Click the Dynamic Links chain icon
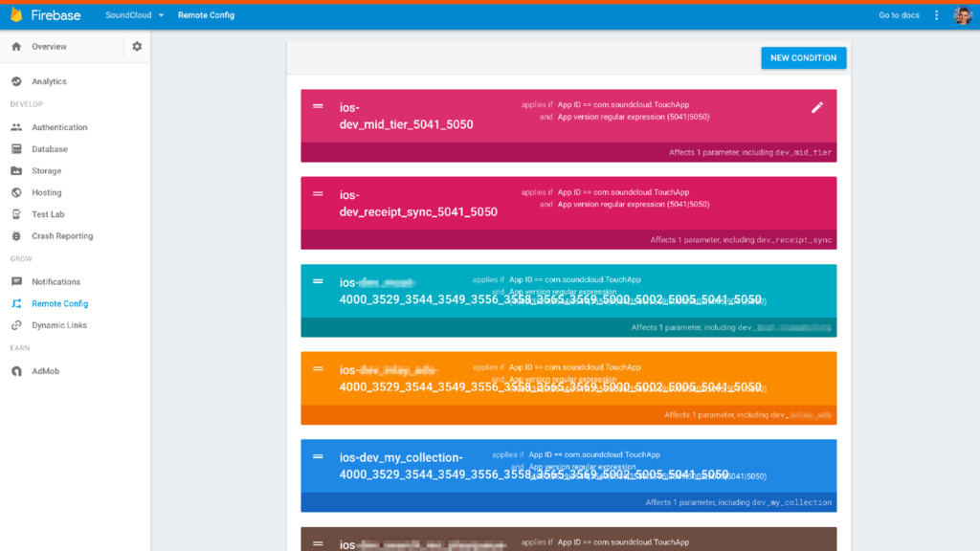The height and width of the screenshot is (551, 980). [16, 325]
